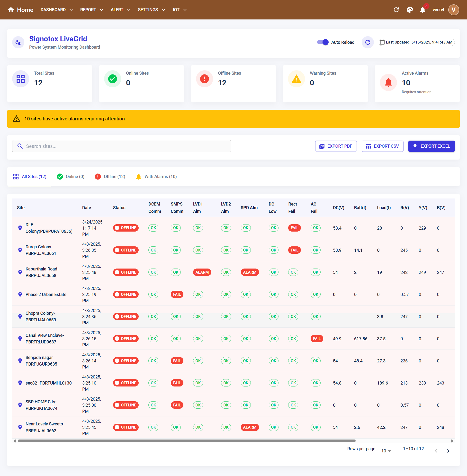Click the DC(V) column header

[x=339, y=208]
